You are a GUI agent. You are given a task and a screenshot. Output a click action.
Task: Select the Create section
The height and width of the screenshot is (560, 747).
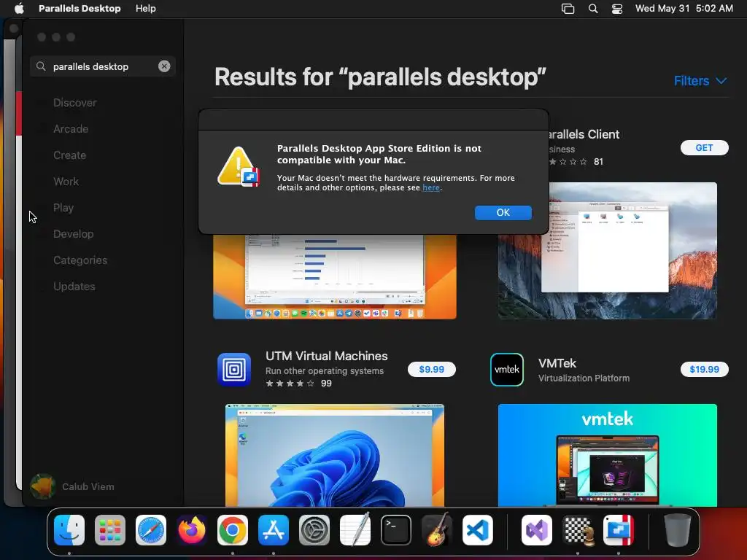point(69,155)
